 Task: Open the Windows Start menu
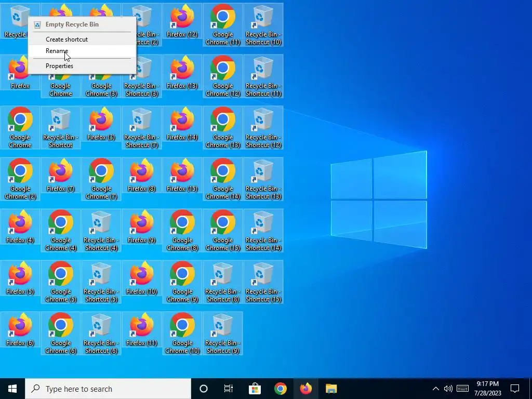(12, 389)
